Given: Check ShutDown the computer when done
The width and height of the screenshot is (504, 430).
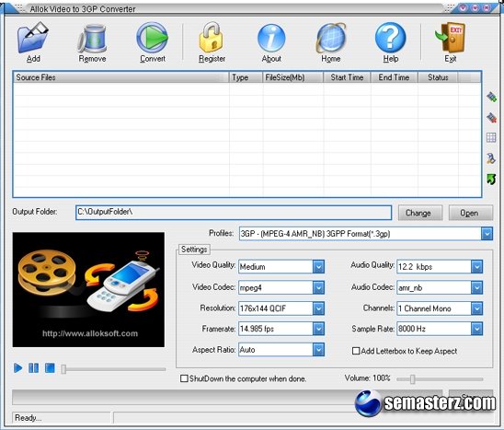Looking at the screenshot, I should pyautogui.click(x=184, y=378).
